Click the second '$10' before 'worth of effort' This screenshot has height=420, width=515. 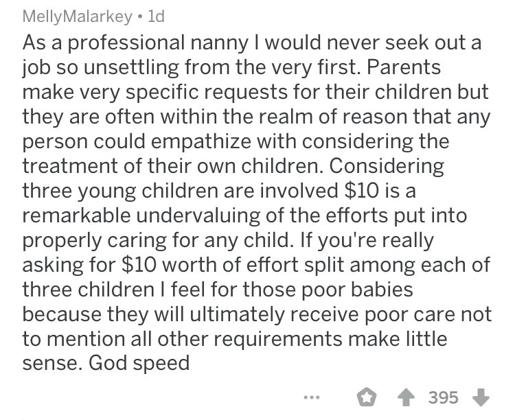pos(139,265)
